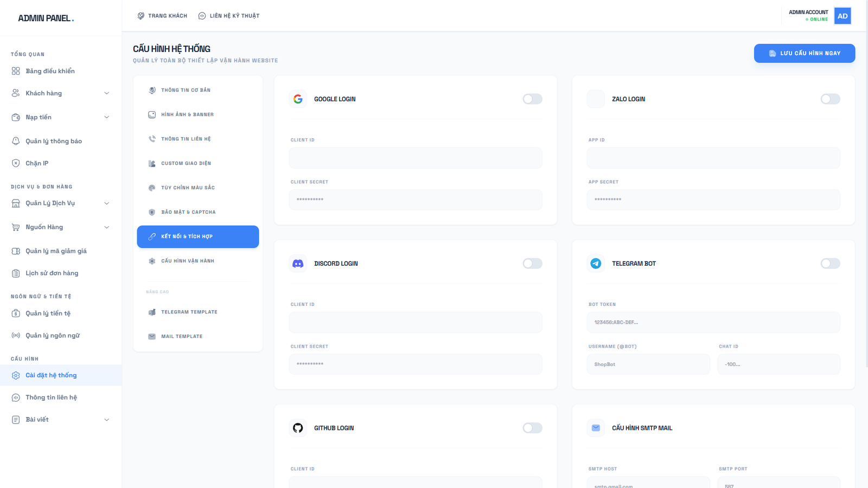Expand the Nạp tiền submenu chevron
This screenshot has height=488, width=868.
106,117
